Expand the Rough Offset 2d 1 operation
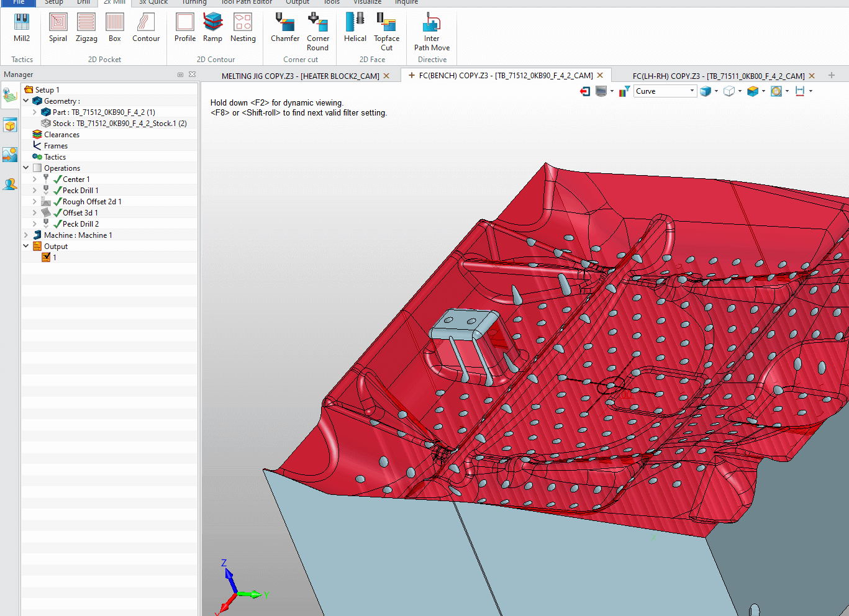Viewport: 849px width, 616px height. coord(35,201)
